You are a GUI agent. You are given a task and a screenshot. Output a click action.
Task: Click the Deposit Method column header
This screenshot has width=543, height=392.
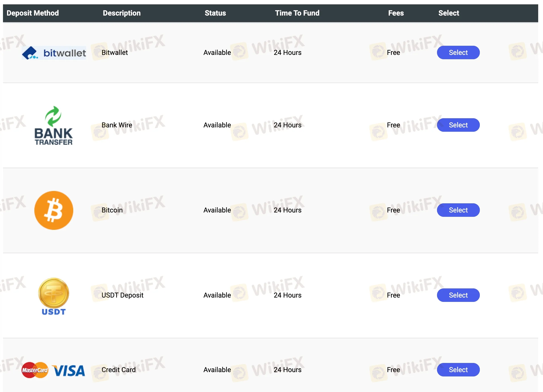pos(33,13)
